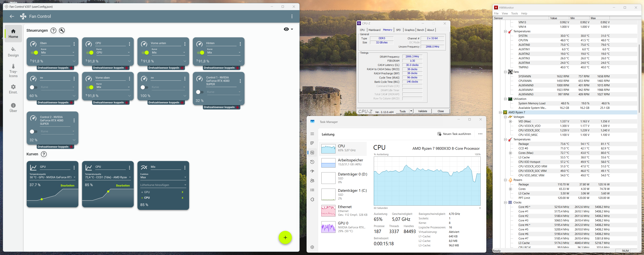This screenshot has height=255, width=644.
Task: Enable the Control 1 NVIDIA toggle
Action: [x=200, y=92]
